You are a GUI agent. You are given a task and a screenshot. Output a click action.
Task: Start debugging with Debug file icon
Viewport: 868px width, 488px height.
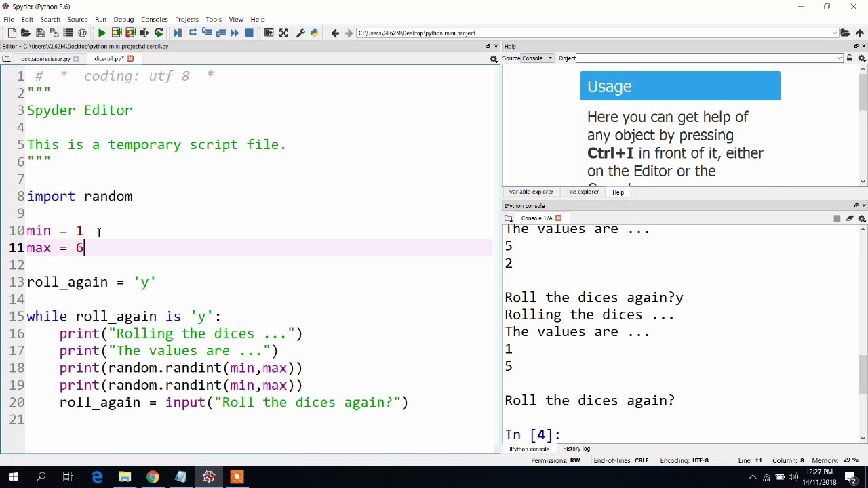coord(178,33)
